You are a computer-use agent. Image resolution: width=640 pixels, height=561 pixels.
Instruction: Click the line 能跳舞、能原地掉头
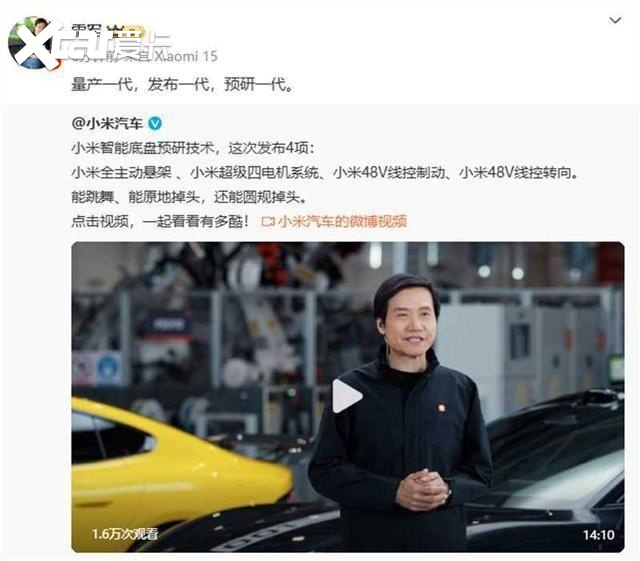(189, 197)
